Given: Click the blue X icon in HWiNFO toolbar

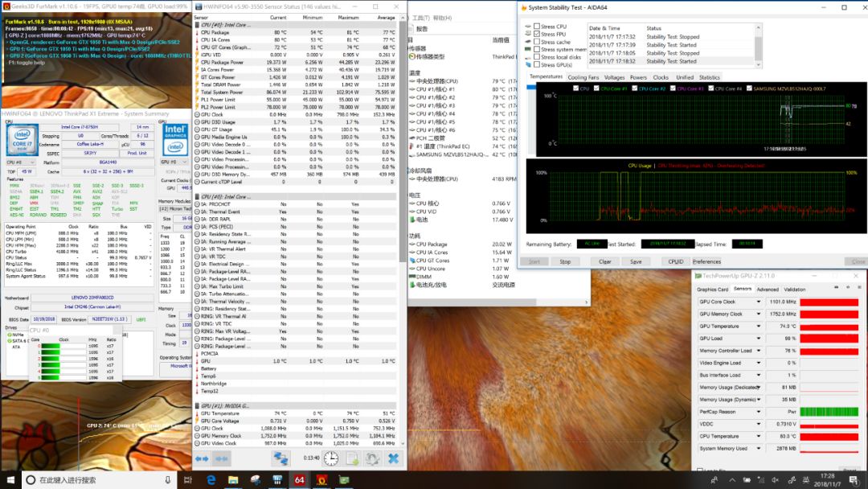Looking at the screenshot, I should (x=394, y=458).
